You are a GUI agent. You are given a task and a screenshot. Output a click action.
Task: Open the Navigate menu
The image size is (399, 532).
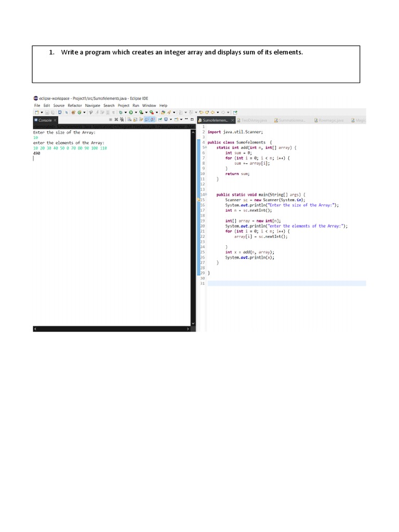coord(92,105)
